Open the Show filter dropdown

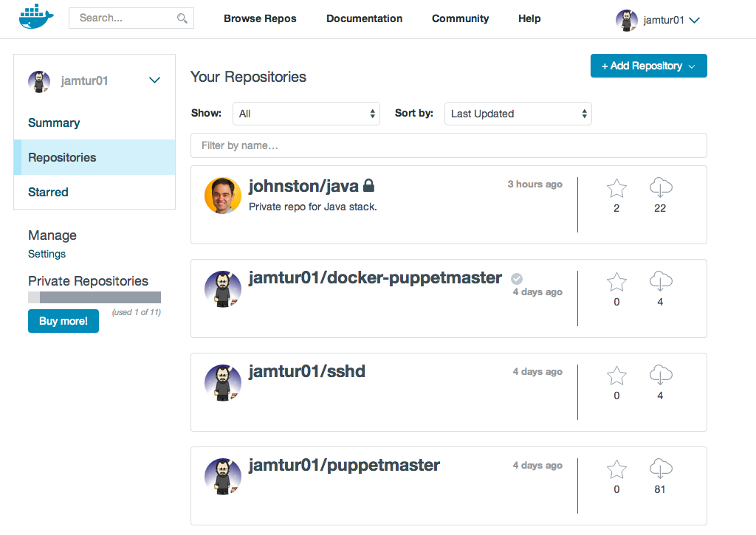coord(306,114)
